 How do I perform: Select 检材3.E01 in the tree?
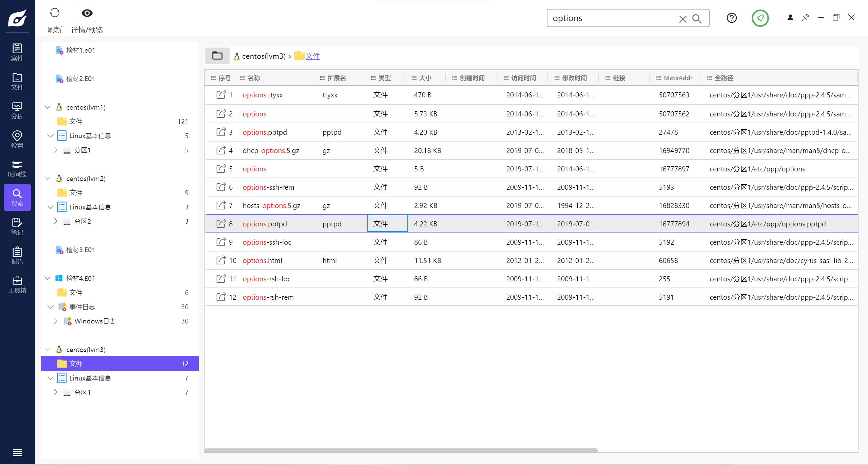[x=80, y=250]
